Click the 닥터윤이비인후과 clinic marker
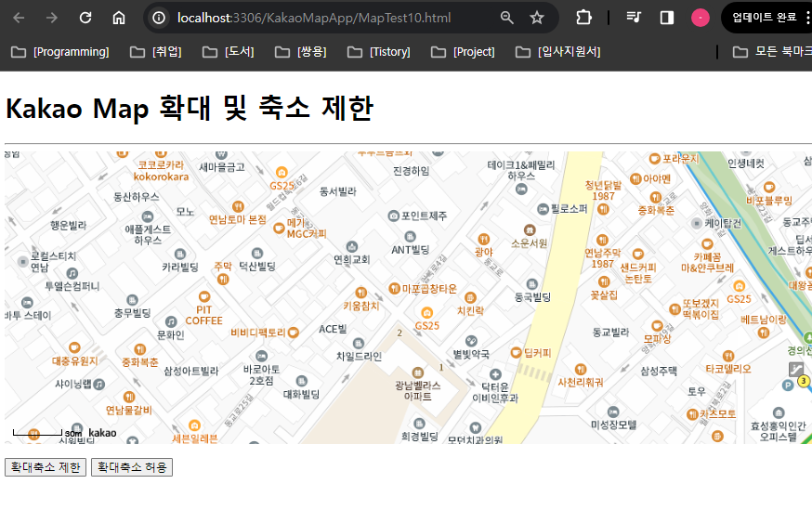The image size is (812, 510). click(x=495, y=374)
